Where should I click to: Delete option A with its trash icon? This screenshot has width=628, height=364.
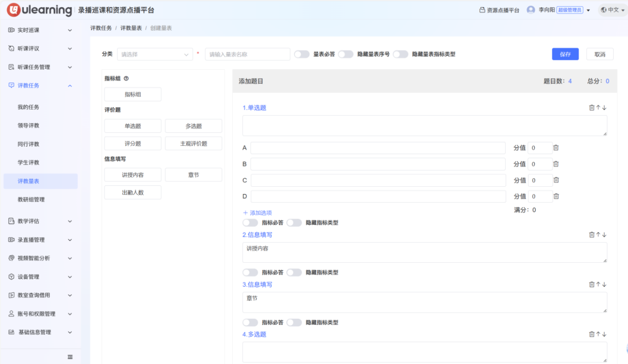click(556, 148)
